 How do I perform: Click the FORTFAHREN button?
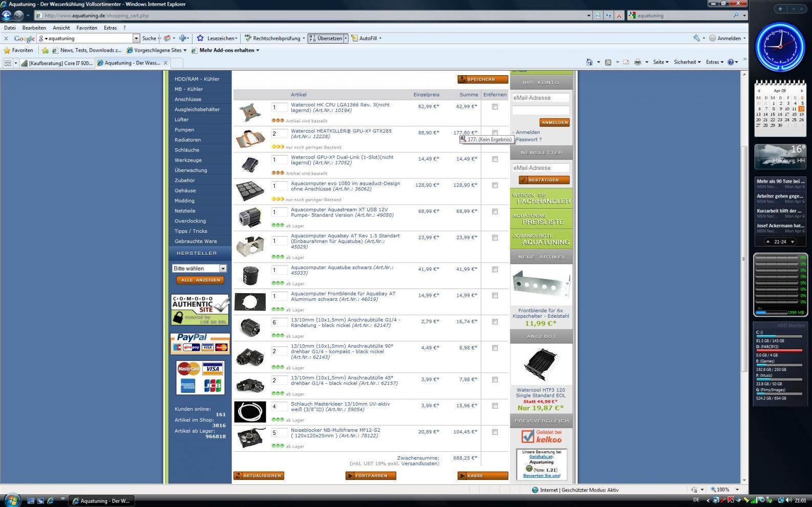[371, 476]
